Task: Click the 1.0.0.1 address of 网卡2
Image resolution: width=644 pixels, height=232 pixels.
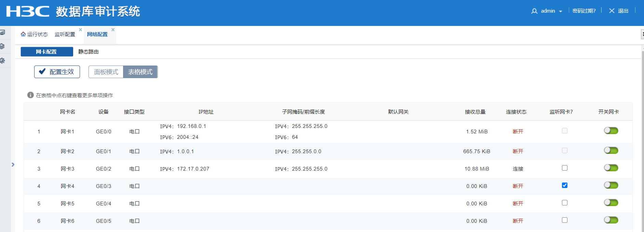Action: click(185, 151)
